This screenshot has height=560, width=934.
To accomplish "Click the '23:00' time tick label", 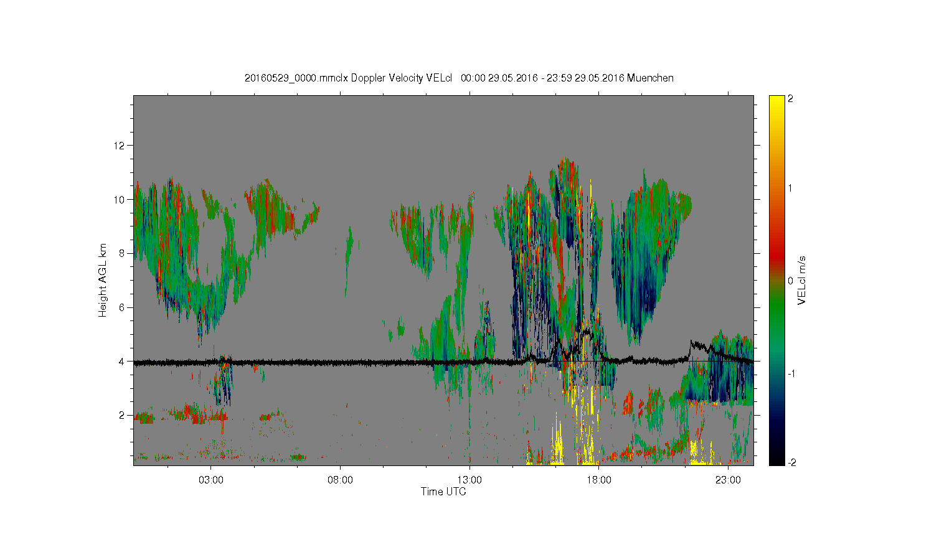I will click(728, 480).
